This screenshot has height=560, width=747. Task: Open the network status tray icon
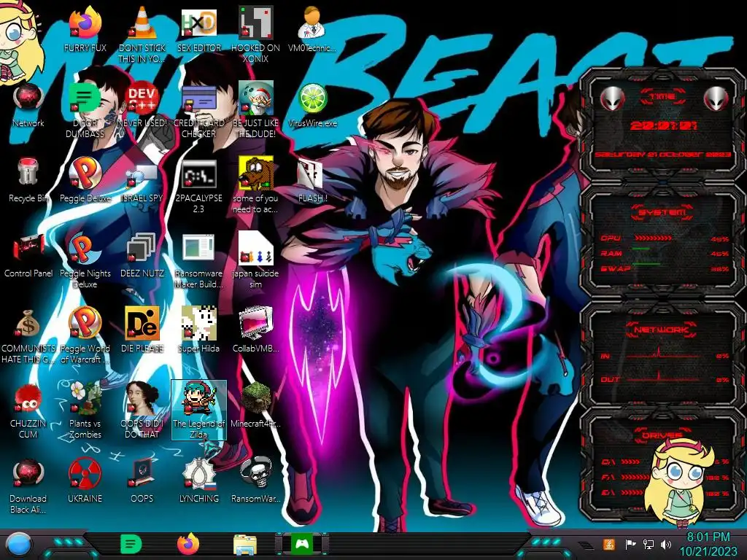click(649, 544)
